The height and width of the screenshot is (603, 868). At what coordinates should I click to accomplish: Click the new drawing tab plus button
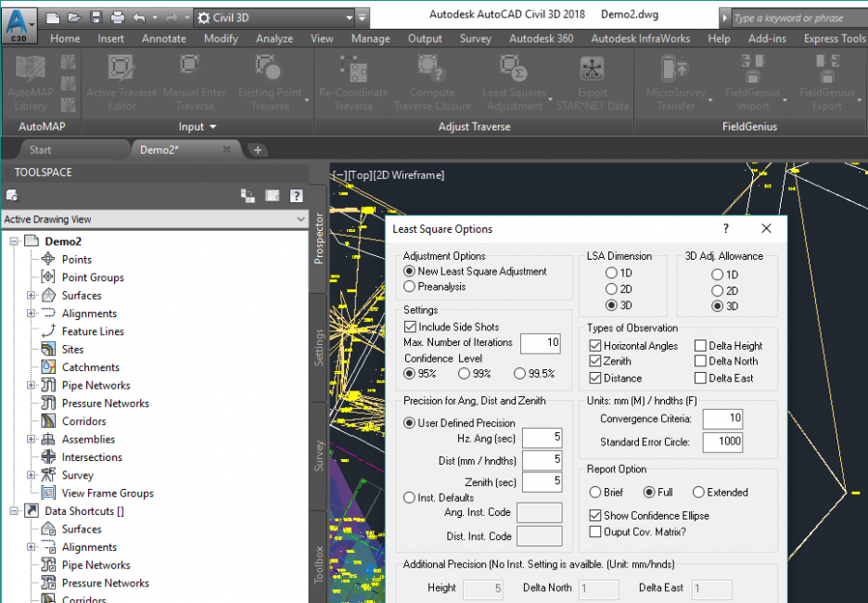(258, 149)
